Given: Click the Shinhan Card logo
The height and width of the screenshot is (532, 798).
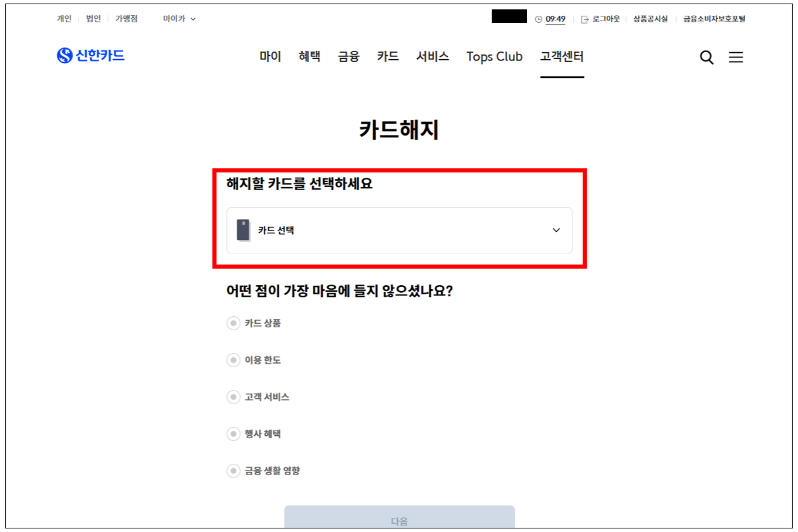Looking at the screenshot, I should pyautogui.click(x=91, y=56).
